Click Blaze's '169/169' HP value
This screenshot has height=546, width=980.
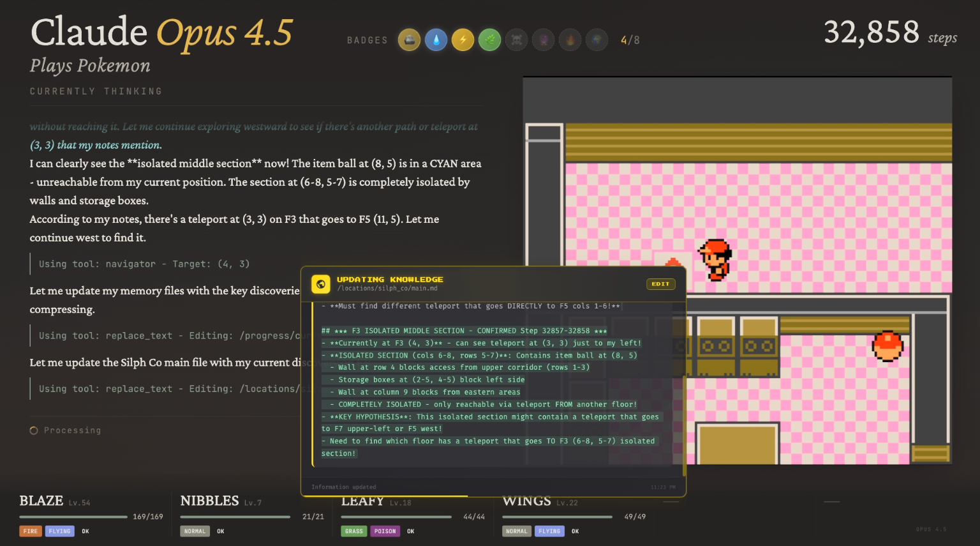(148, 517)
